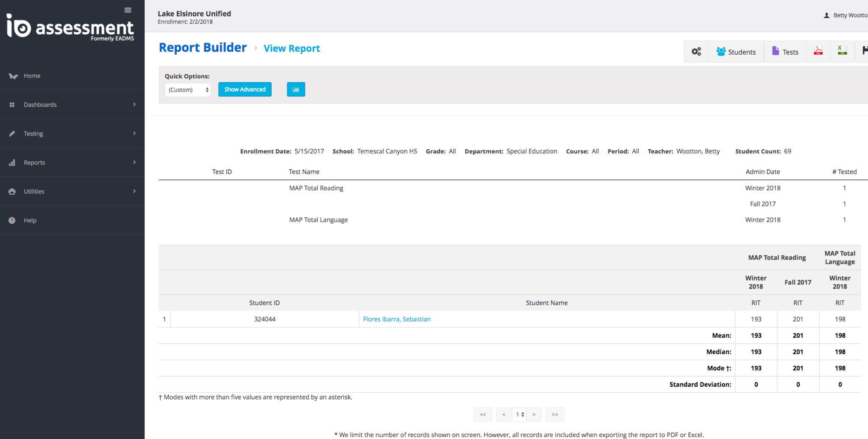Open the Tests filter button
Viewport: 868px width, 439px height.
point(785,52)
